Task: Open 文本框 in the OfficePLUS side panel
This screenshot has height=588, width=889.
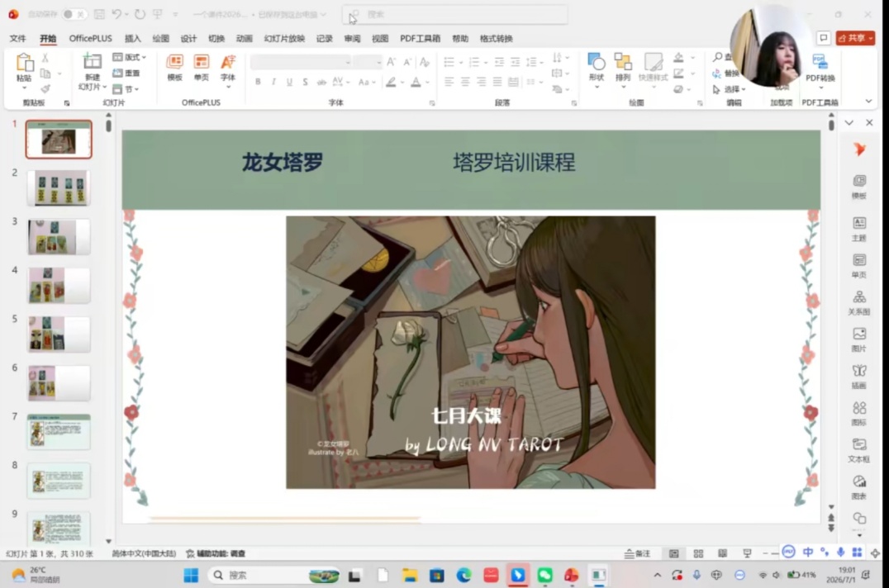Action: tap(859, 450)
